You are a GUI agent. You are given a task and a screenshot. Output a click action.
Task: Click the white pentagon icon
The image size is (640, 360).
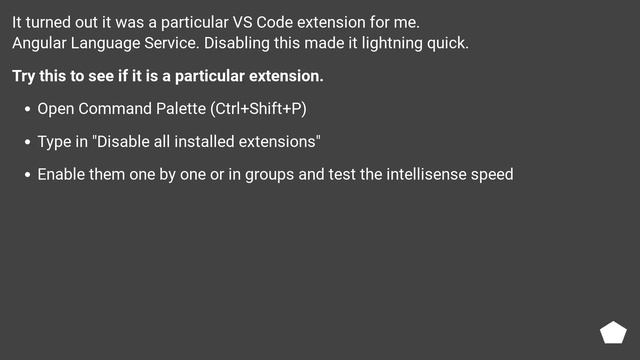tap(613, 333)
